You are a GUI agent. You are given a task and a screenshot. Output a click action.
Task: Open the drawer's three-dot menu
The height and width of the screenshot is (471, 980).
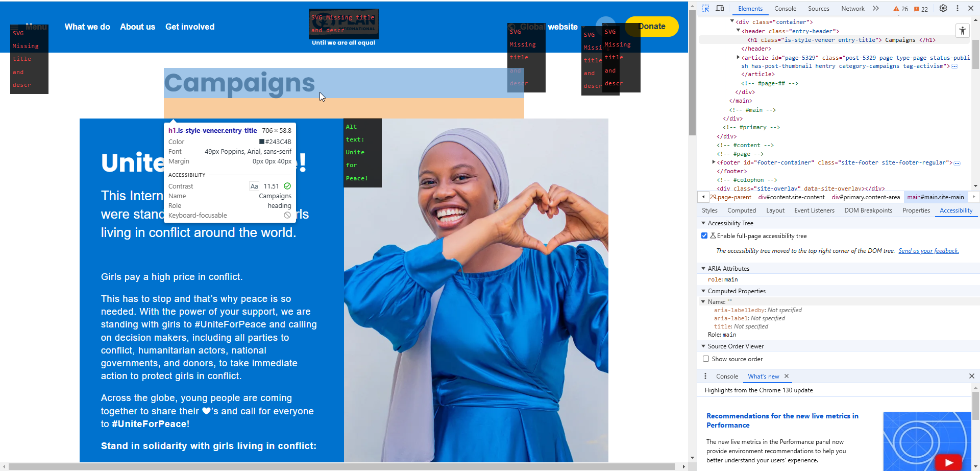pyautogui.click(x=705, y=376)
